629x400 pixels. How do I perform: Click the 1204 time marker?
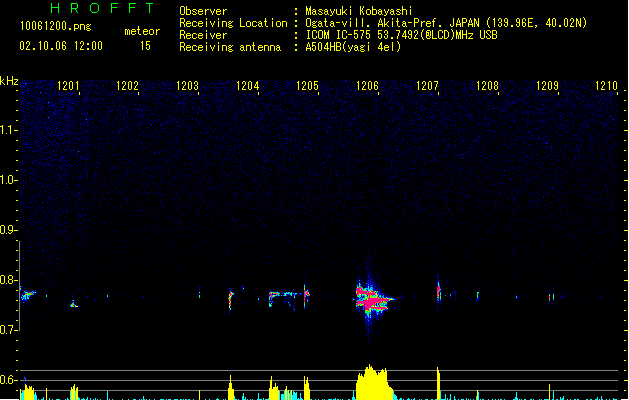click(x=248, y=86)
